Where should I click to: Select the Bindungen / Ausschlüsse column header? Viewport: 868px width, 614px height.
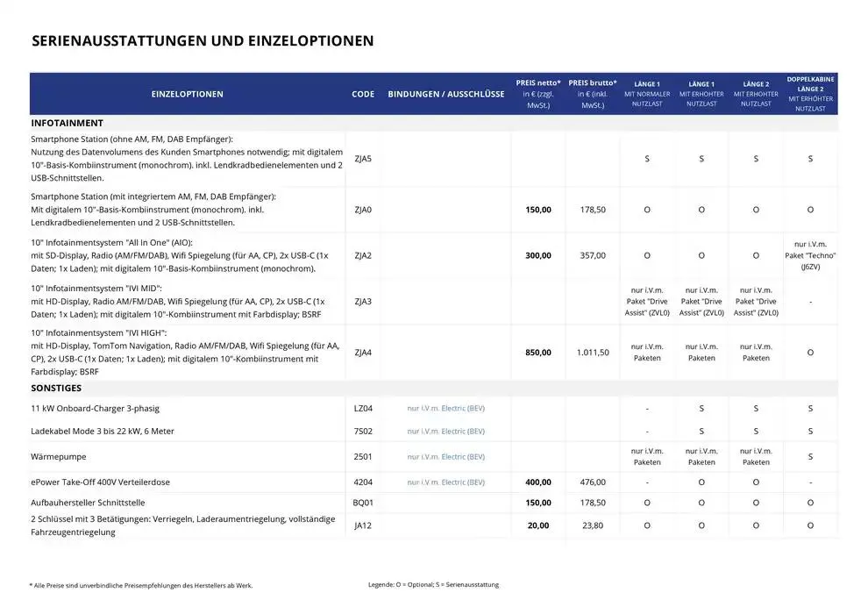[446, 94]
